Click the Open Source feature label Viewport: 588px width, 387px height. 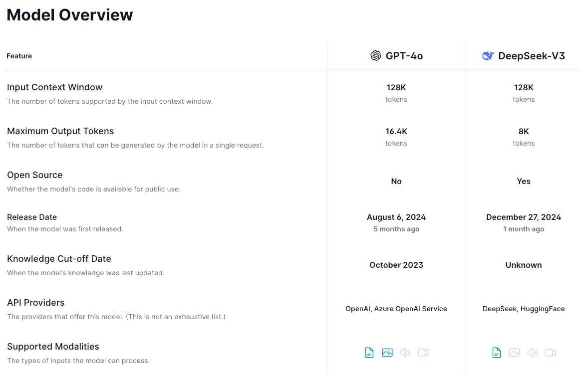(35, 175)
